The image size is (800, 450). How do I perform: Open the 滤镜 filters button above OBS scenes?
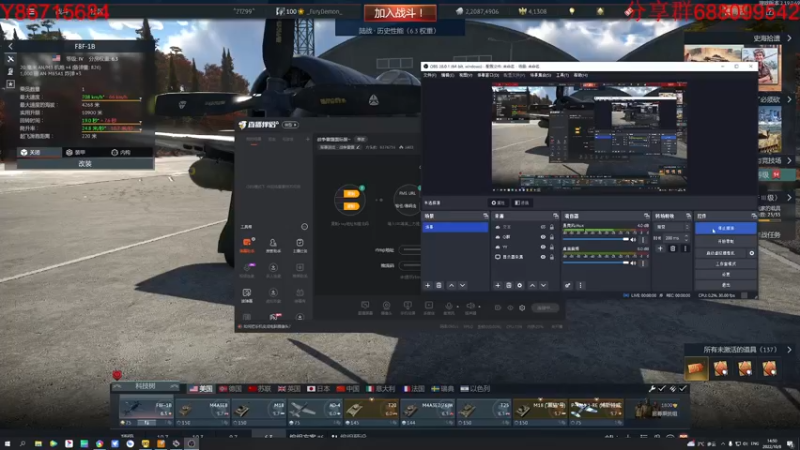click(521, 203)
